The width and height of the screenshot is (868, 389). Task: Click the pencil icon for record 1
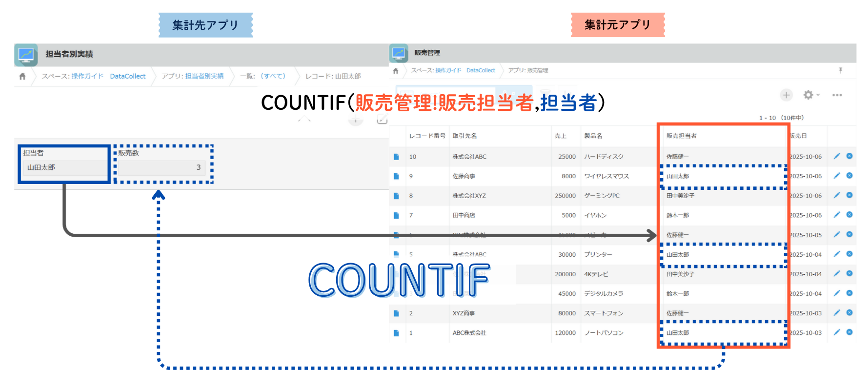click(837, 332)
